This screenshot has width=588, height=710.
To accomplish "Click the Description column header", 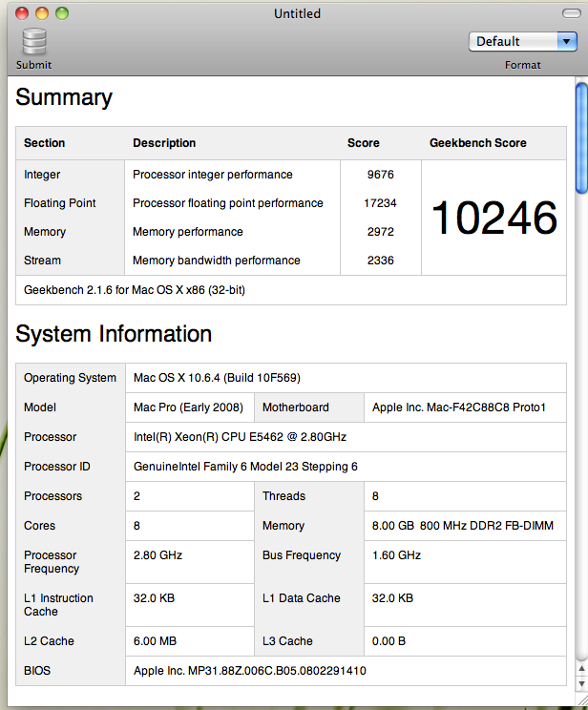I will (164, 143).
